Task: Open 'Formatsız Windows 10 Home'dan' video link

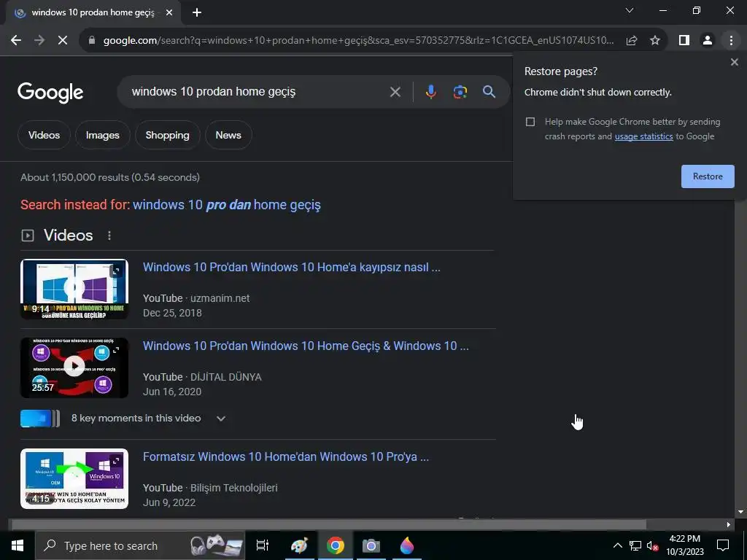Action: (286, 456)
